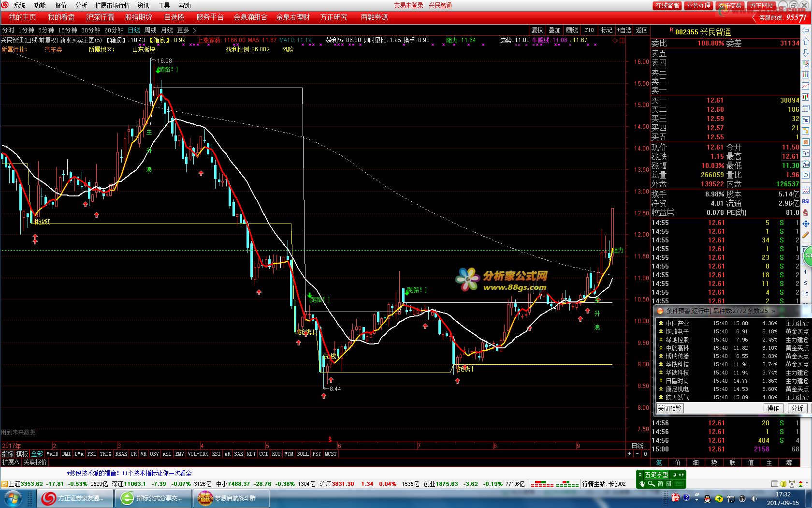Switch to the 股指期货 tab

[x=138, y=17]
